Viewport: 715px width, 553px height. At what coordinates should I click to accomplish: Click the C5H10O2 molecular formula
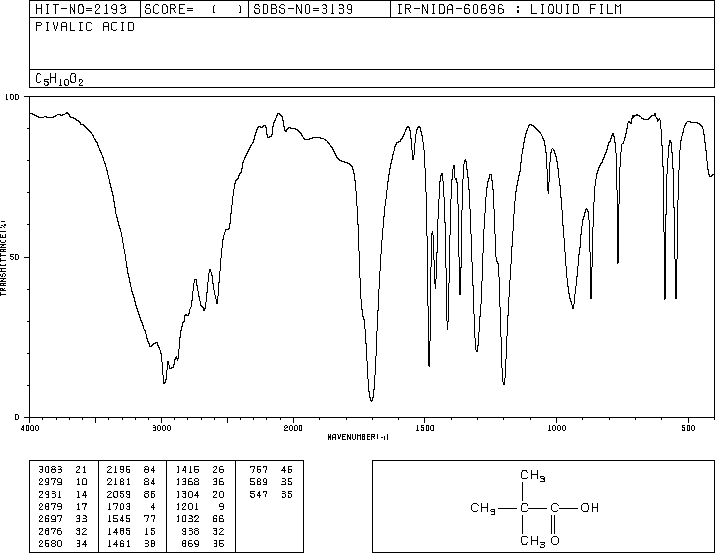(x=59, y=79)
